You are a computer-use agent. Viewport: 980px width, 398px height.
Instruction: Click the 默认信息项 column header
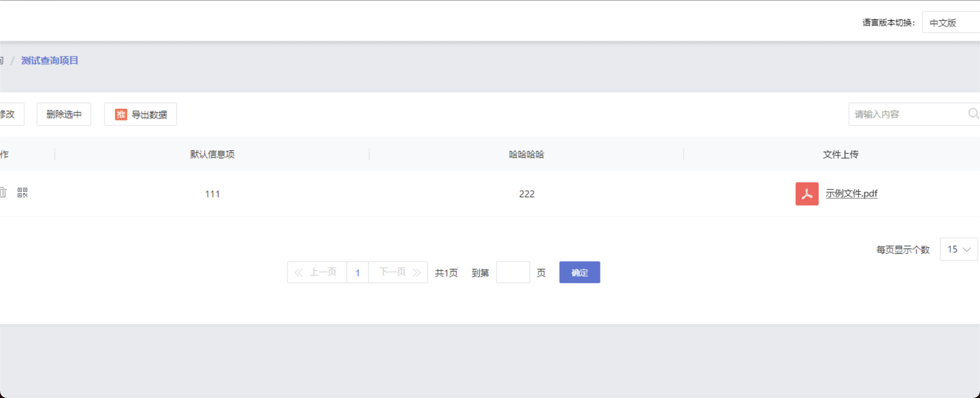(212, 154)
